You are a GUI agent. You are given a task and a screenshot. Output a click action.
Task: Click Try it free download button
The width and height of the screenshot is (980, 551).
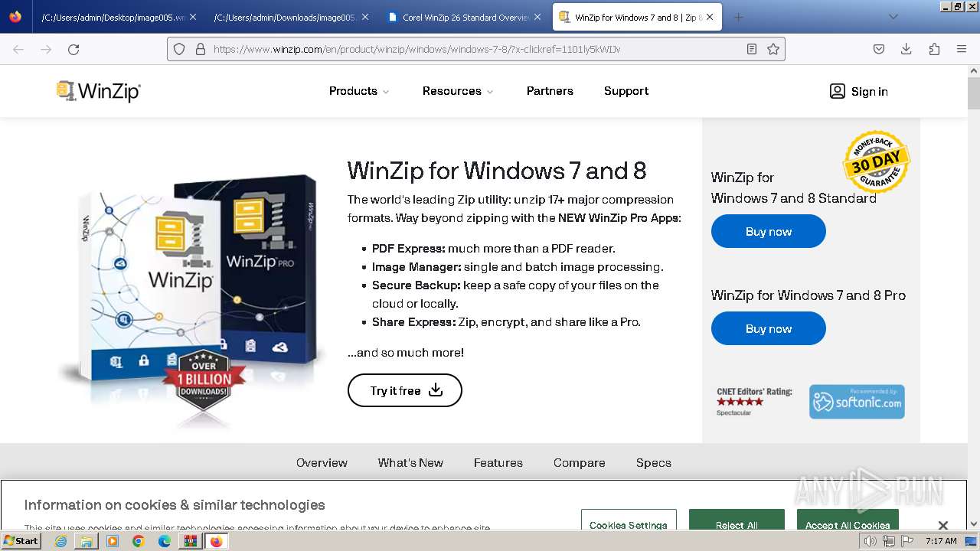(x=405, y=390)
